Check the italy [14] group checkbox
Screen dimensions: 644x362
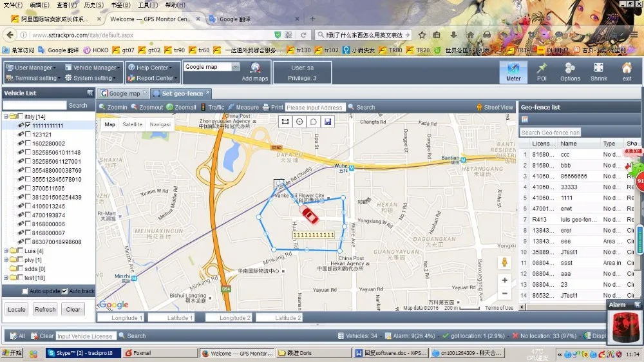[20, 117]
